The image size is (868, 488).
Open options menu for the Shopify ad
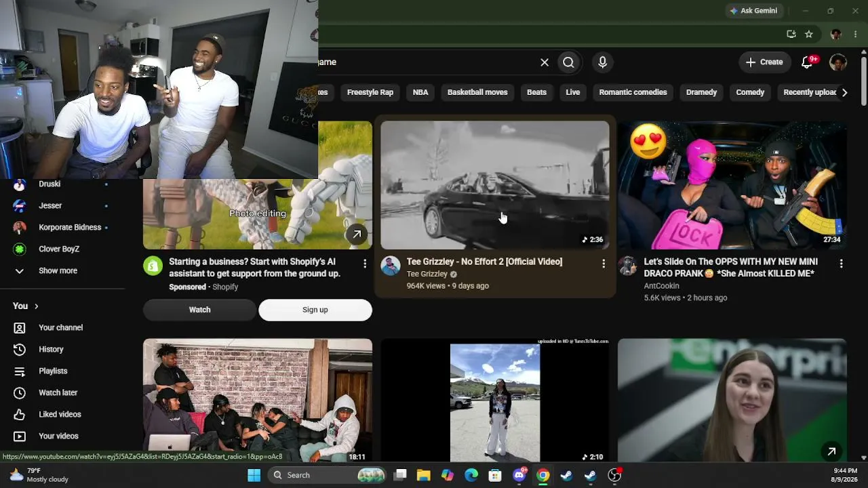coord(365,264)
